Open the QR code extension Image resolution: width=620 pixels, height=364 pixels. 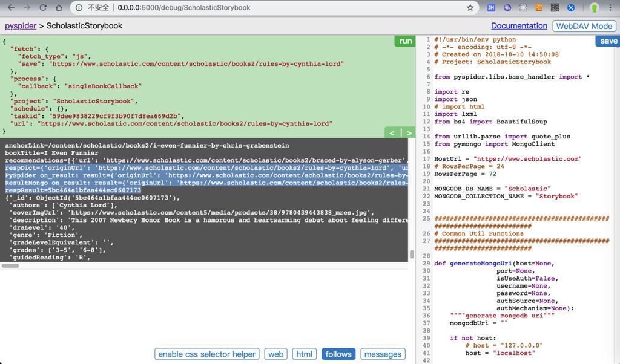555,7
